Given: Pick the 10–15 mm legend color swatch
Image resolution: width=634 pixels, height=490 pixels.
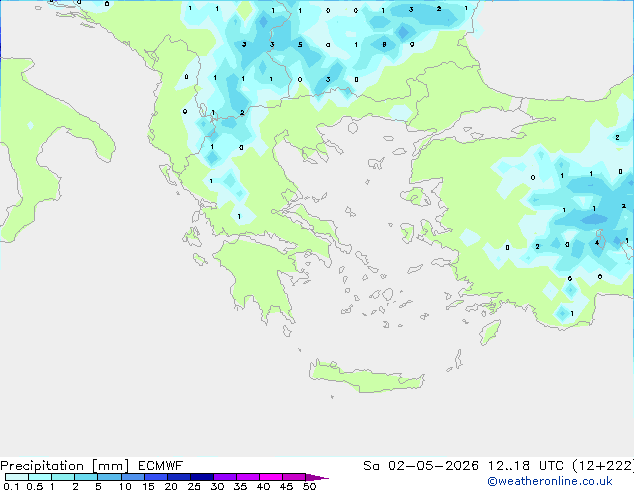Looking at the screenshot, I should coord(132,477).
